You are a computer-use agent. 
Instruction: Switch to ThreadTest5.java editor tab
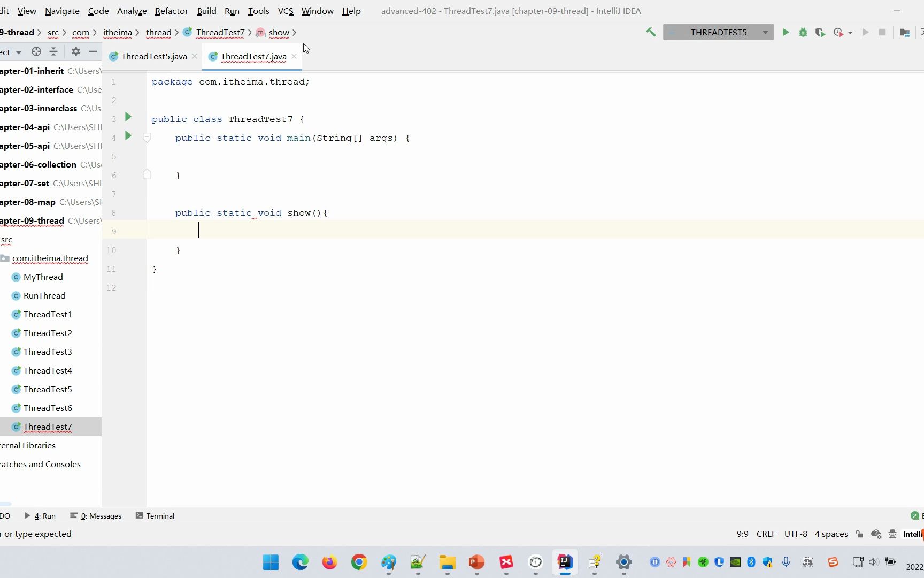coord(154,56)
